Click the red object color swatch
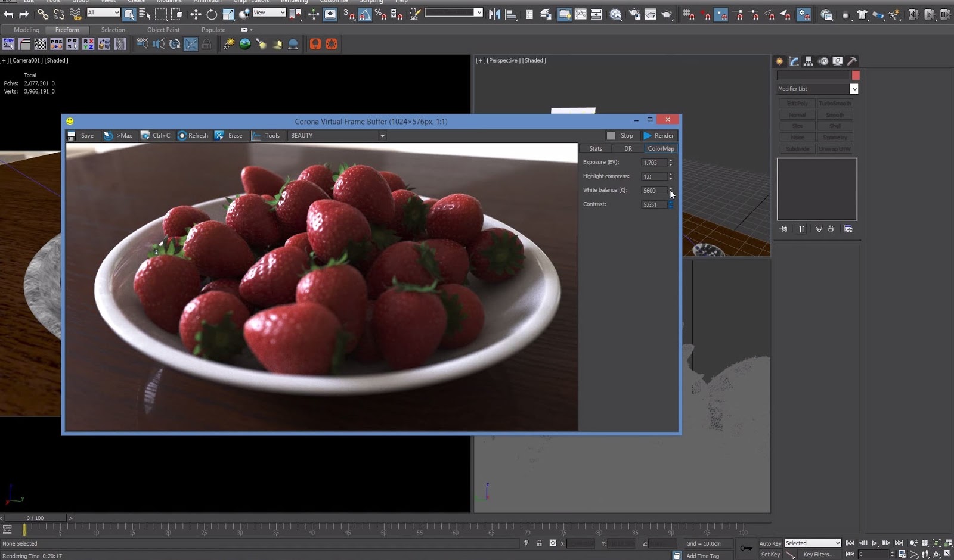The height and width of the screenshot is (560, 954). [856, 76]
